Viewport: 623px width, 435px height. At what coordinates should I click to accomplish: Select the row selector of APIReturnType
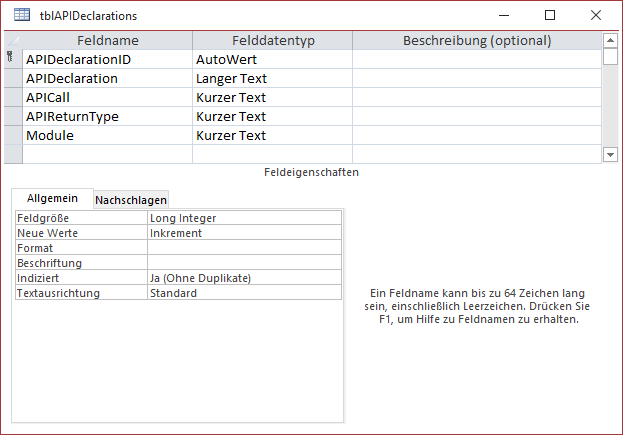[13, 116]
